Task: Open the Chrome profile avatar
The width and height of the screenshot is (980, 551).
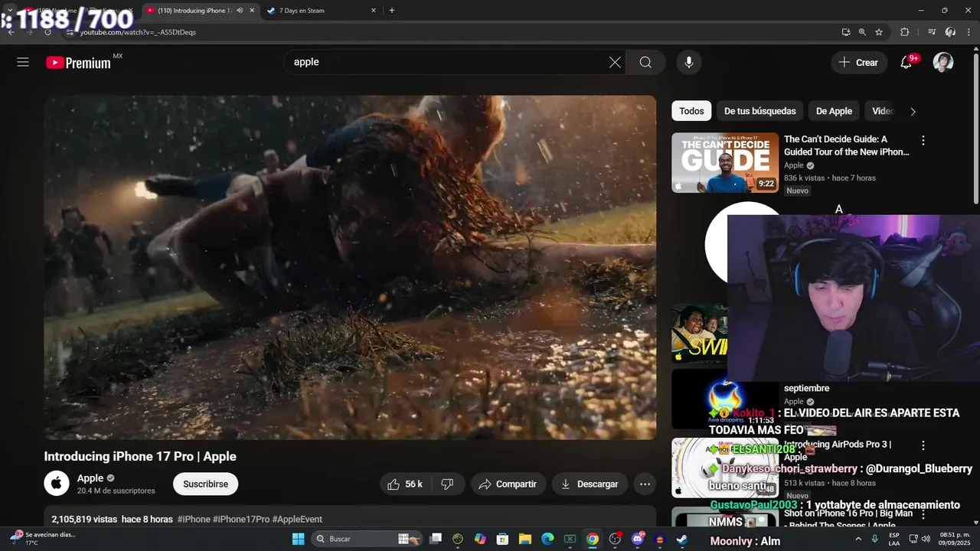Action: 950,32
